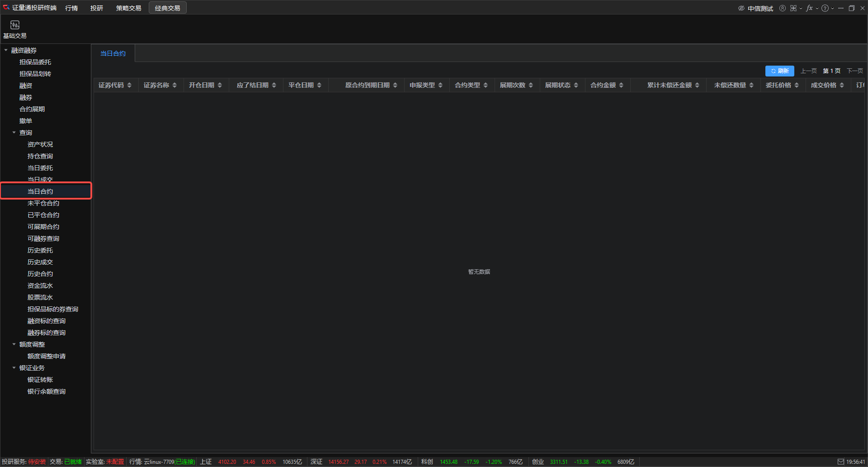Select 未平仓合约 in the sidebar
Image resolution: width=868 pixels, height=467 pixels.
coord(43,203)
